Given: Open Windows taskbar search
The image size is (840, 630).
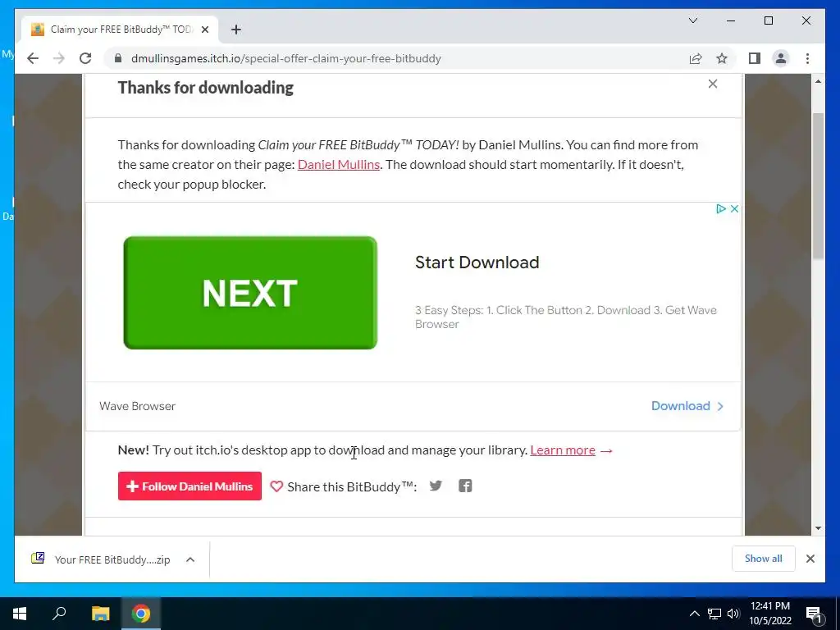Looking at the screenshot, I should (x=59, y=614).
